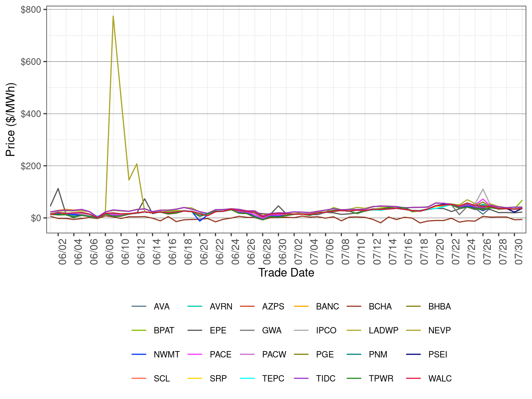Select the NEVP legend label
The image size is (532, 399).
point(439,331)
